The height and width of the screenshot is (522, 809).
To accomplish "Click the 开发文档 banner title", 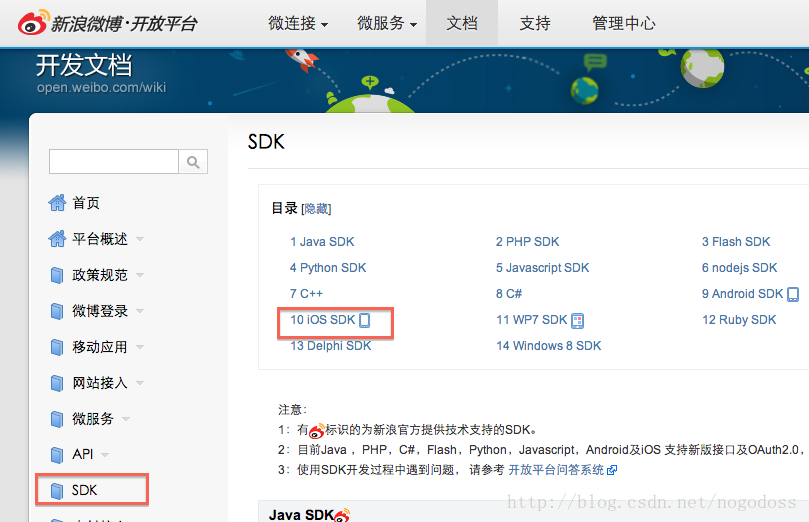I will tap(84, 66).
